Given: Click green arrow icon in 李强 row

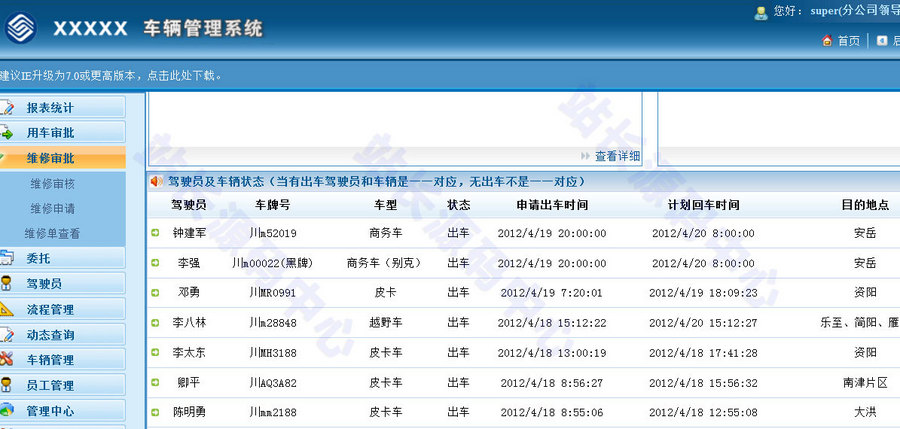Looking at the screenshot, I should (x=155, y=262).
